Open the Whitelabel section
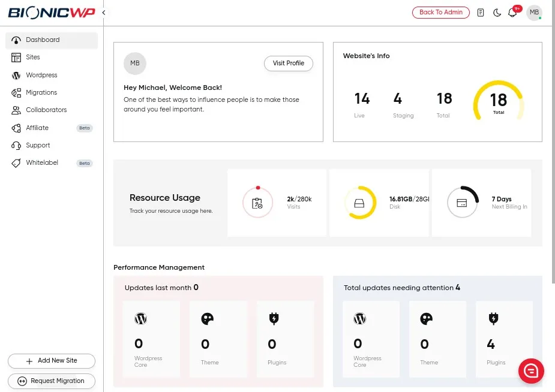The image size is (555, 392). click(52, 163)
